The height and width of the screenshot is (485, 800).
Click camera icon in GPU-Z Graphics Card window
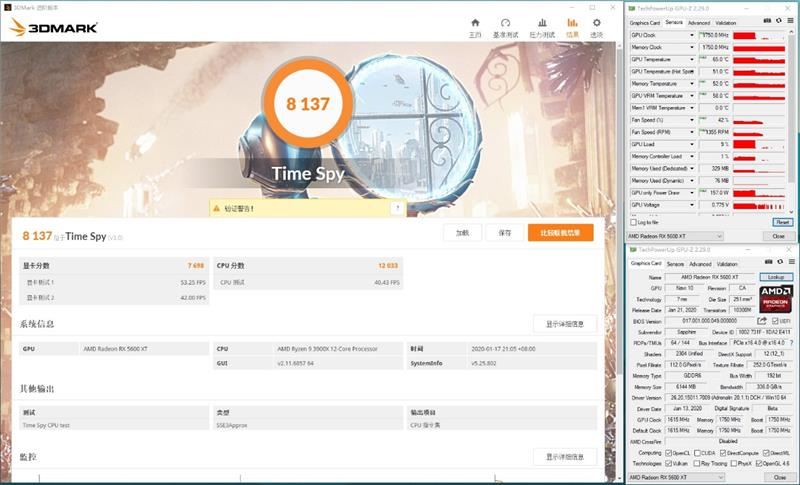pyautogui.click(x=768, y=262)
